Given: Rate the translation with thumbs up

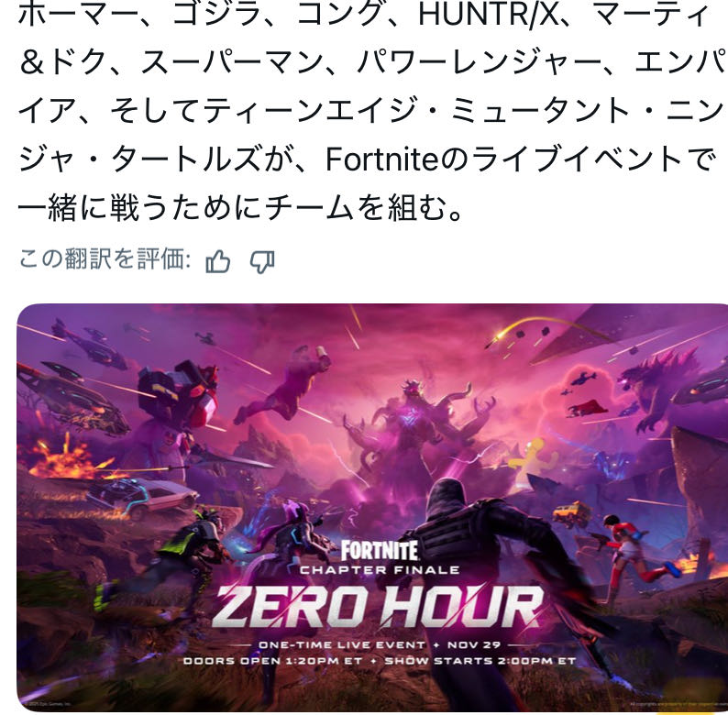Looking at the screenshot, I should click(217, 261).
